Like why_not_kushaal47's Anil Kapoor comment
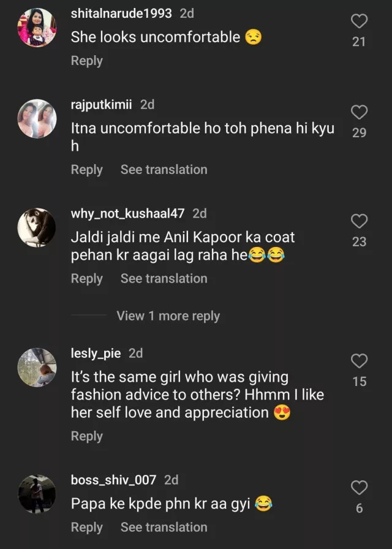392x549 pixels. point(359,221)
